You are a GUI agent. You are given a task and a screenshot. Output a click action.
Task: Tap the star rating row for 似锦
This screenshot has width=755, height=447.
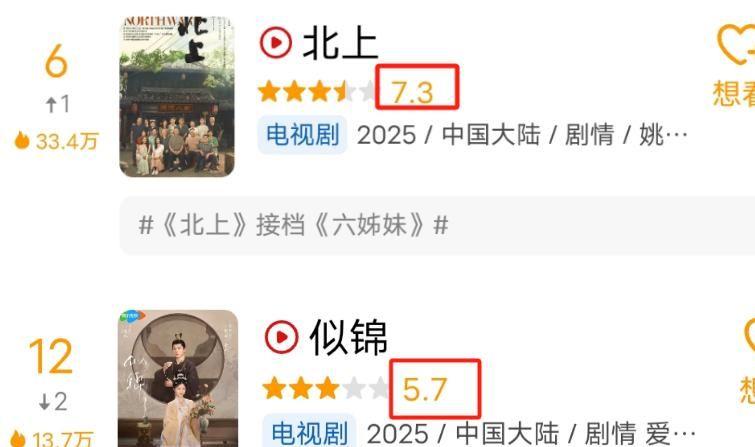pos(326,388)
